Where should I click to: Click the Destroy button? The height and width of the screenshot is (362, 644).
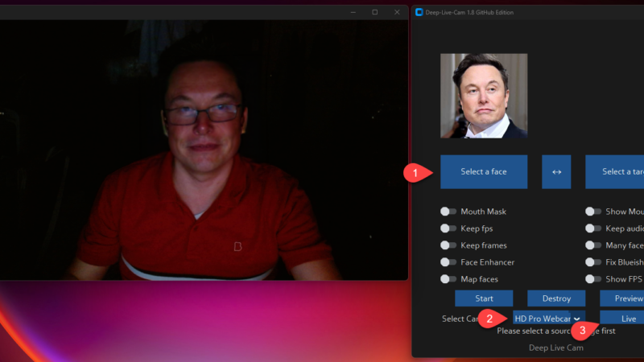(555, 298)
